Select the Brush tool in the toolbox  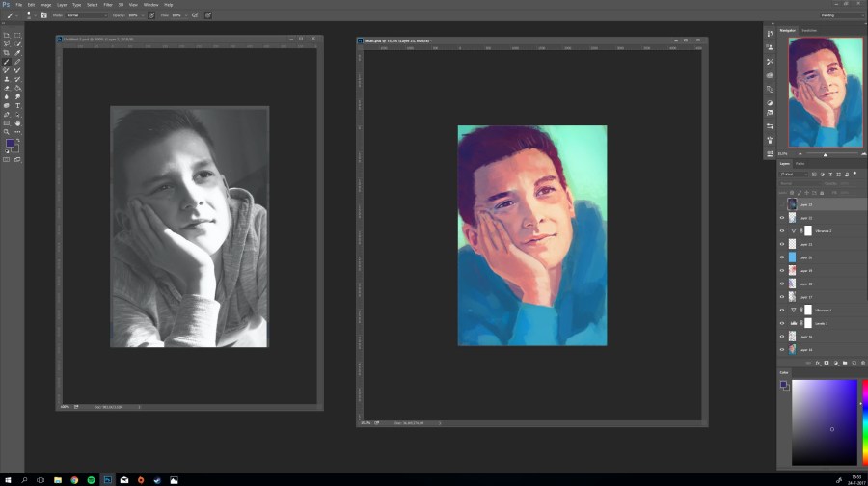click(8, 62)
